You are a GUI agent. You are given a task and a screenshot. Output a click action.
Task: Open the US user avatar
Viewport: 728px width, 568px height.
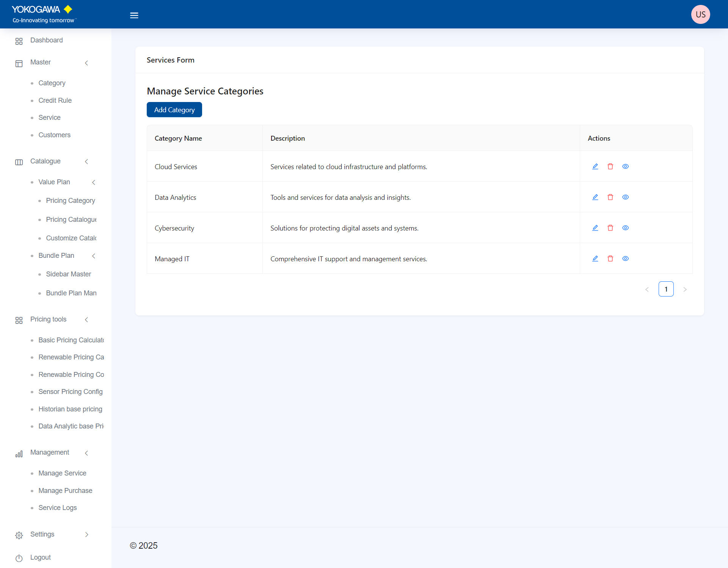pyautogui.click(x=700, y=14)
